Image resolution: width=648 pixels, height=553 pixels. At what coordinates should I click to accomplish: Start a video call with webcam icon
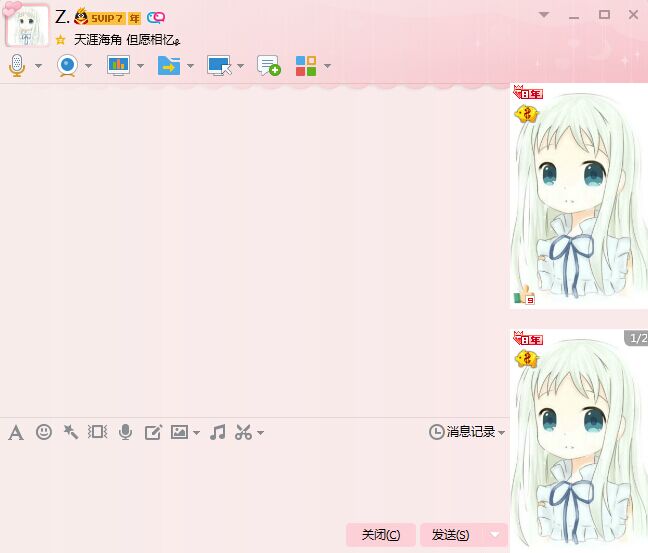pyautogui.click(x=67, y=65)
